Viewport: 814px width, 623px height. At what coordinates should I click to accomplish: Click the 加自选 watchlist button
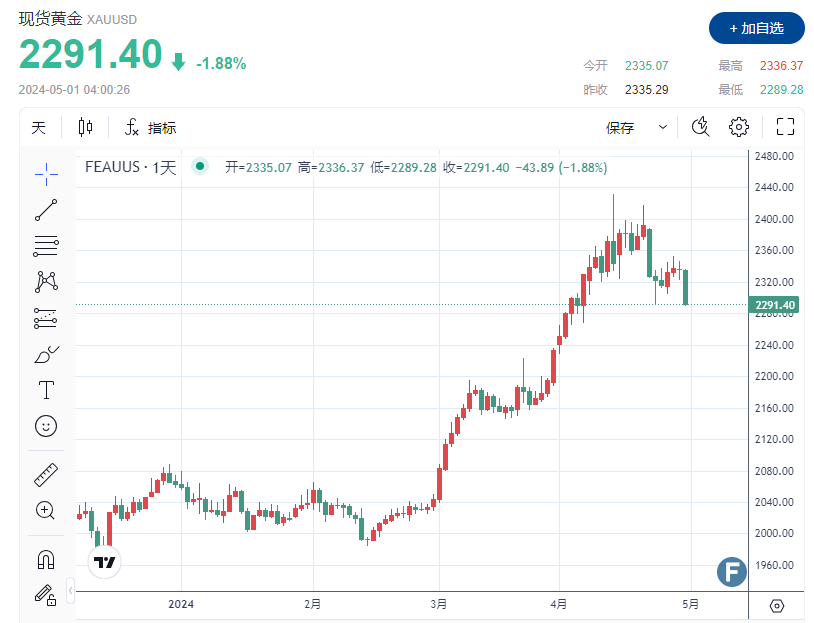click(x=756, y=28)
